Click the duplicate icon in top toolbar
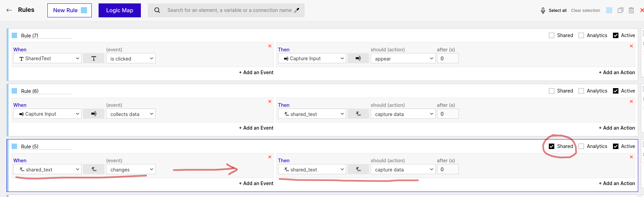This screenshot has height=197, width=644. click(x=620, y=10)
